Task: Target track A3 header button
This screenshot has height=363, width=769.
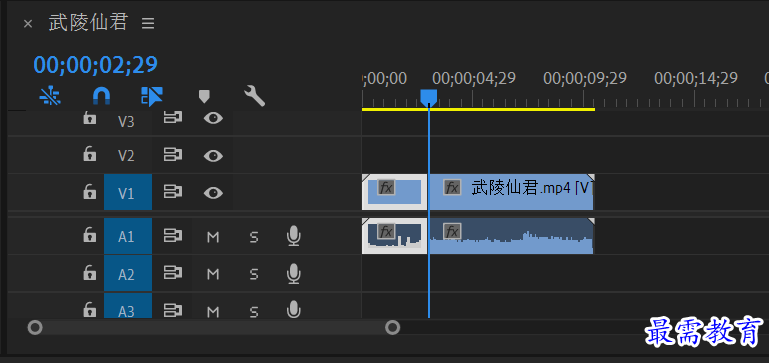Action: pyautogui.click(x=128, y=306)
